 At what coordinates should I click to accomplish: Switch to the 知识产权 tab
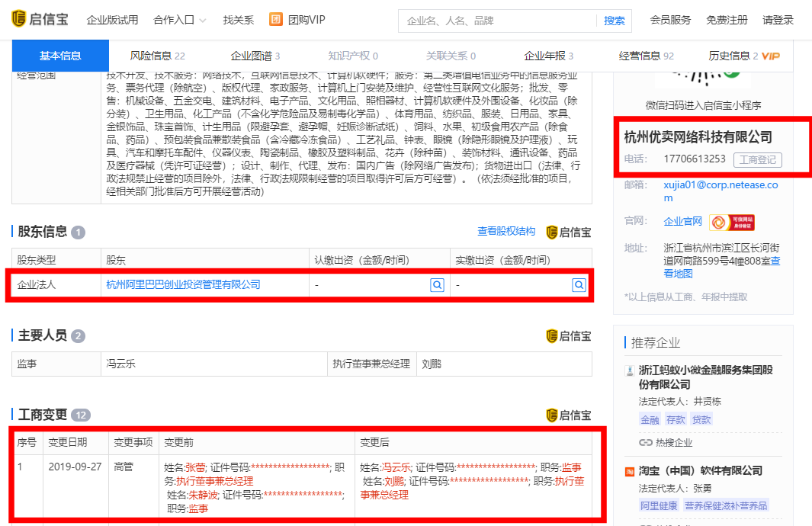coord(353,56)
